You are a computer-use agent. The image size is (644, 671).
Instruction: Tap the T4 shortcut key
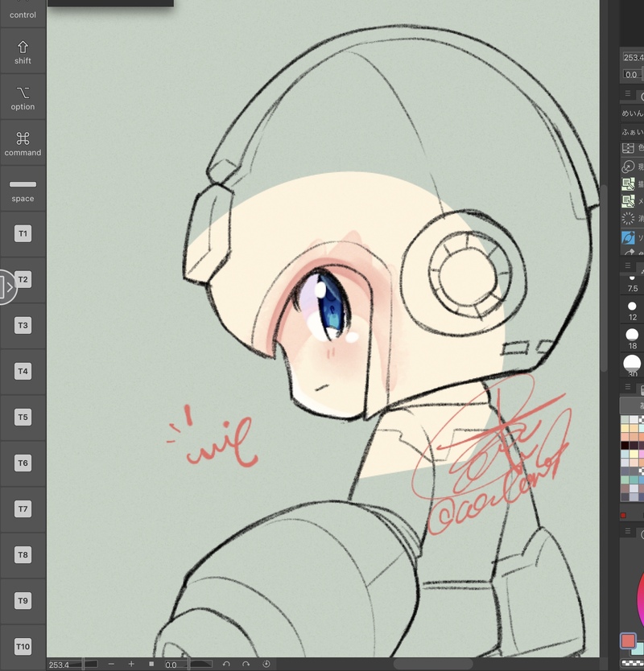click(x=23, y=371)
